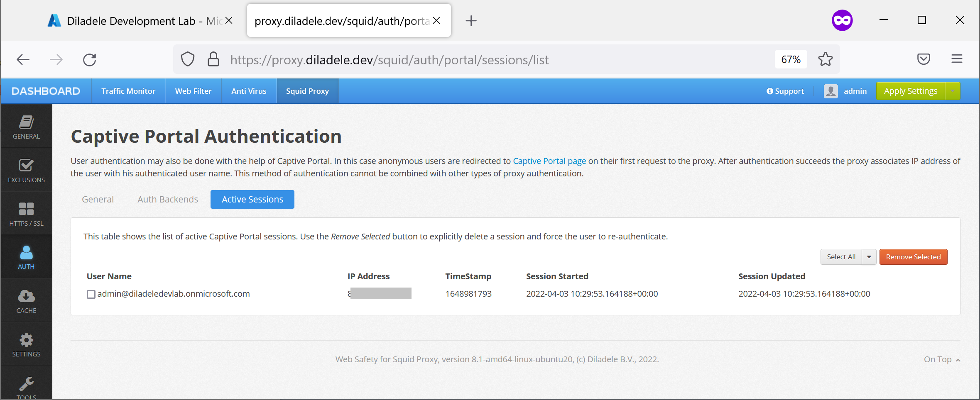The width and height of the screenshot is (980, 400).
Task: Click the DASHBOARD logo link
Action: (46, 91)
